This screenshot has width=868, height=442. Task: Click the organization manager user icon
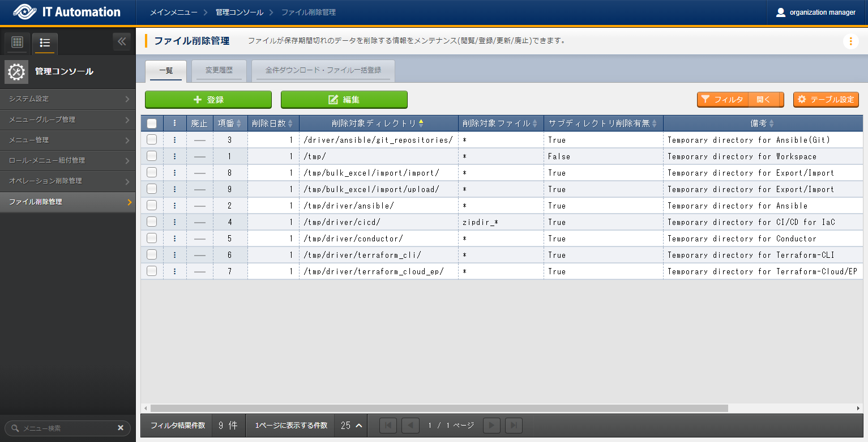click(x=781, y=12)
